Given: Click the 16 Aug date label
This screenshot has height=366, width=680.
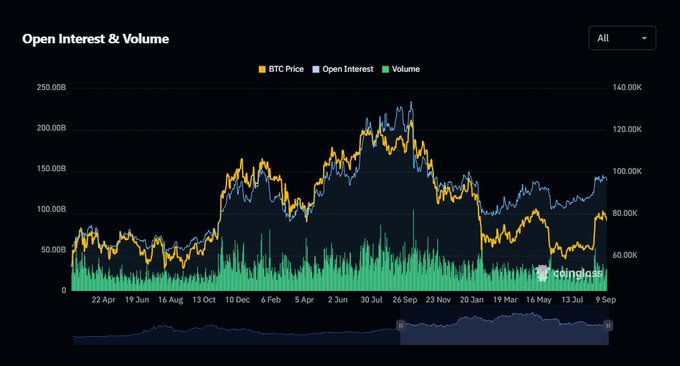Looking at the screenshot, I should point(170,300).
